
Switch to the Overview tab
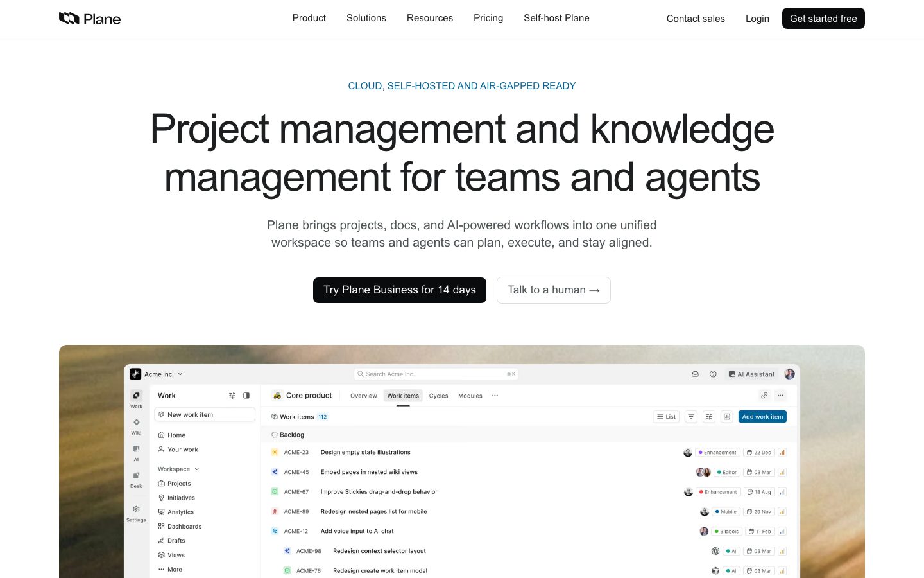tap(364, 396)
